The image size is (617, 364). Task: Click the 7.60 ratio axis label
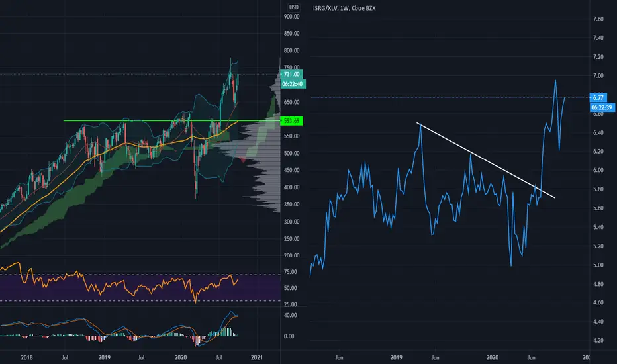point(598,19)
